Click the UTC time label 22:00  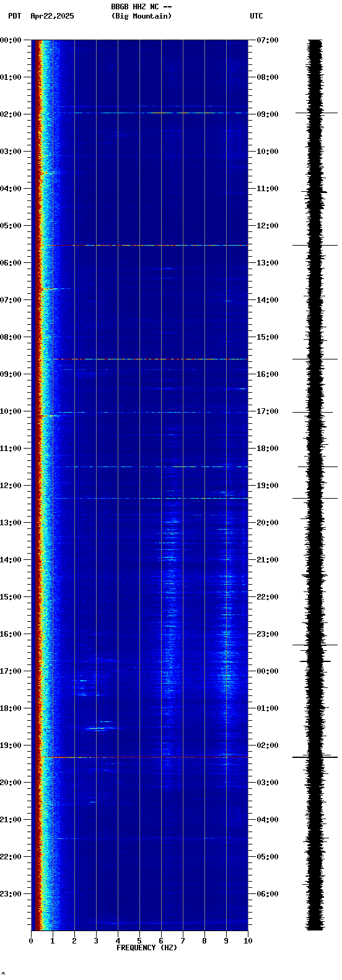267,597
